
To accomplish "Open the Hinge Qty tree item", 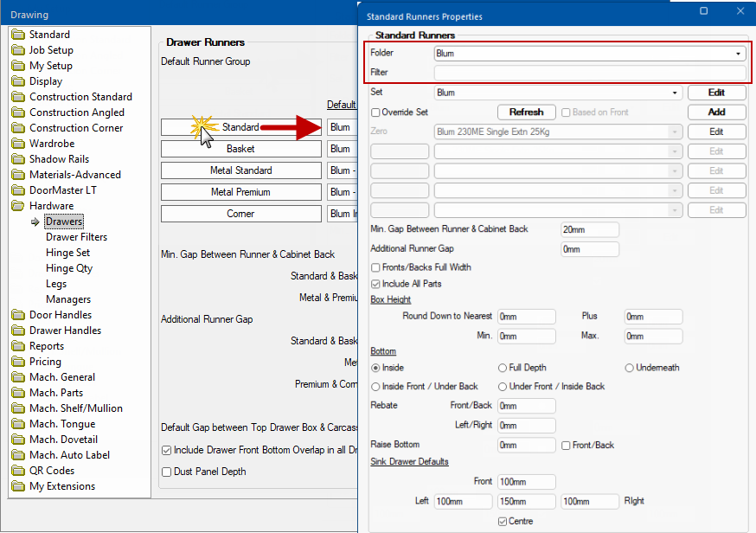I will coord(69,268).
